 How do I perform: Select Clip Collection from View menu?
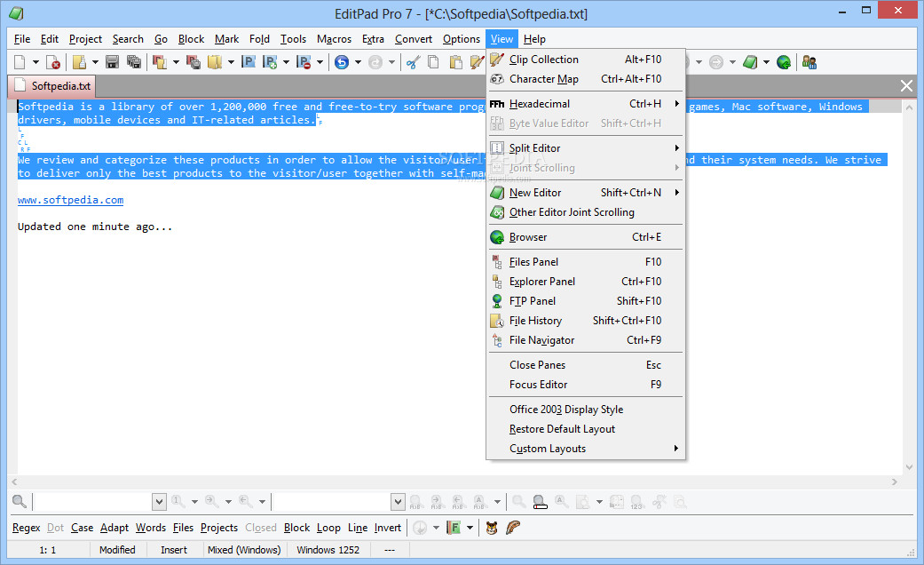pos(586,60)
